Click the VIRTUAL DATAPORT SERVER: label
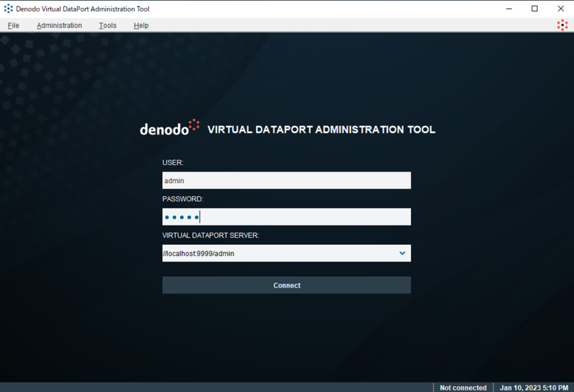Screen dimensions: 574x392 coord(211,235)
